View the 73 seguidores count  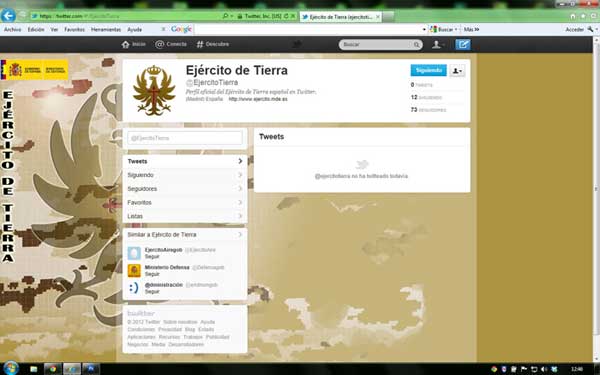coord(428,110)
